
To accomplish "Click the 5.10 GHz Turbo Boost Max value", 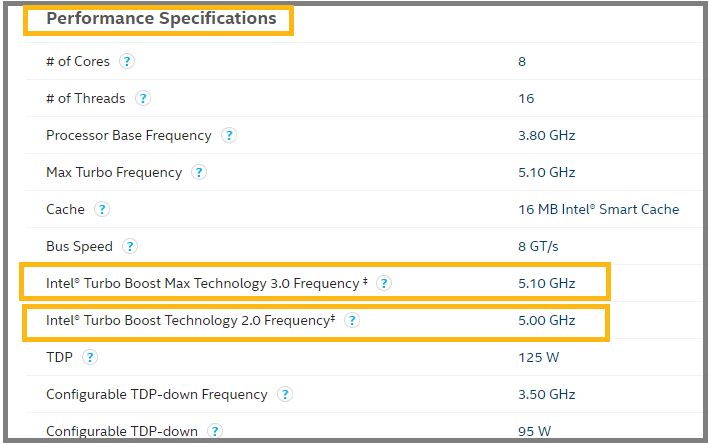I will [x=546, y=283].
